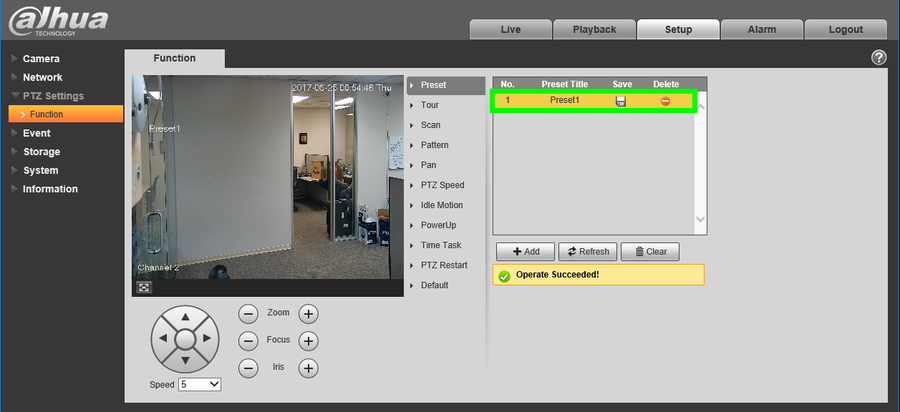Click the Preset Title column header
This screenshot has width=900, height=412.
point(565,84)
